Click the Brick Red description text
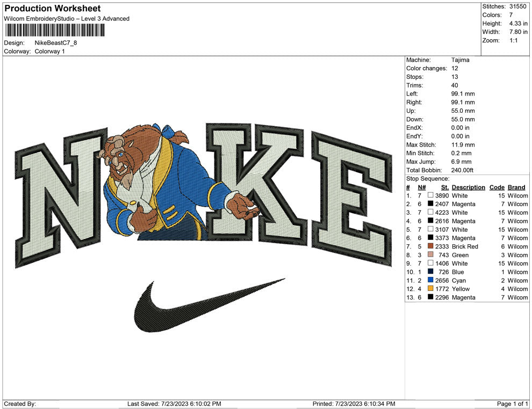Image resolution: width=532 pixels, height=409 pixels. [x=465, y=246]
